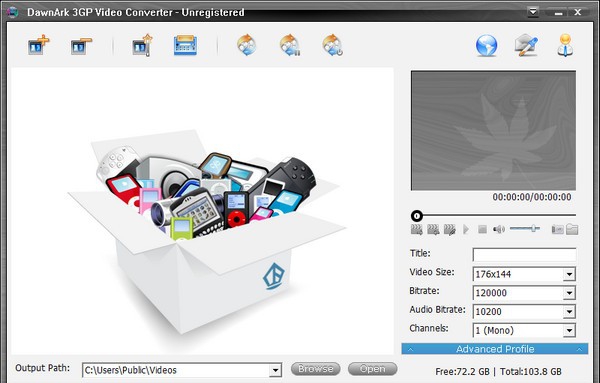Click the Total:103.8 GB status text
600x383 pixels.
point(531,372)
